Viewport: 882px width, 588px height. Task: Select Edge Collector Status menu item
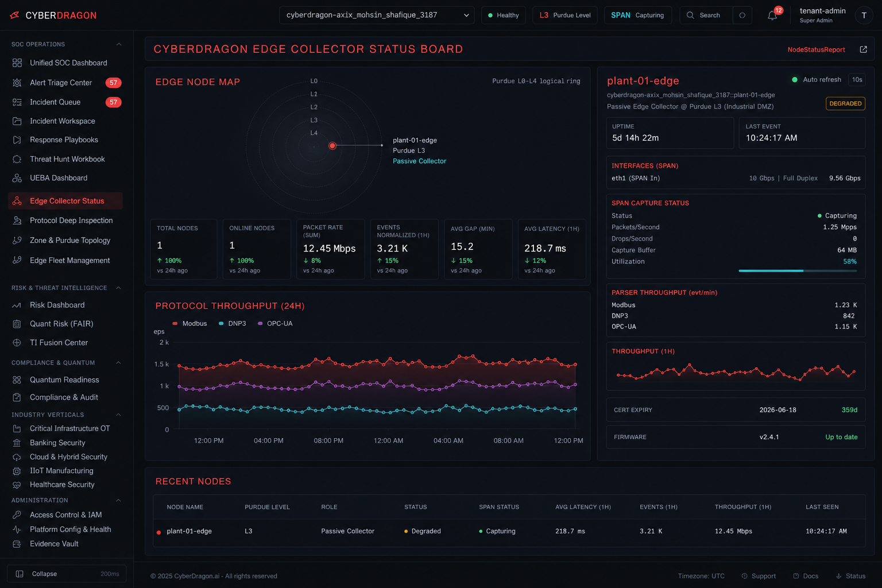[x=65, y=201]
